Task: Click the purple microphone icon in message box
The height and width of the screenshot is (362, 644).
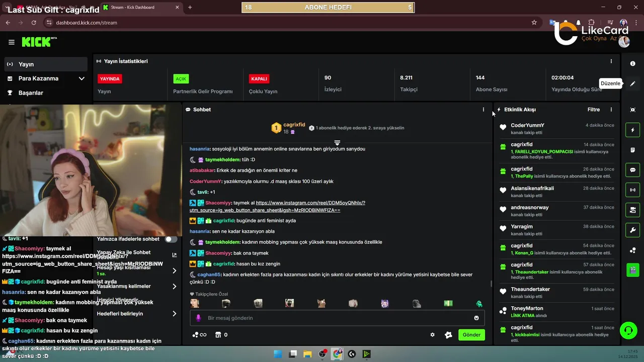Action: pos(198,318)
